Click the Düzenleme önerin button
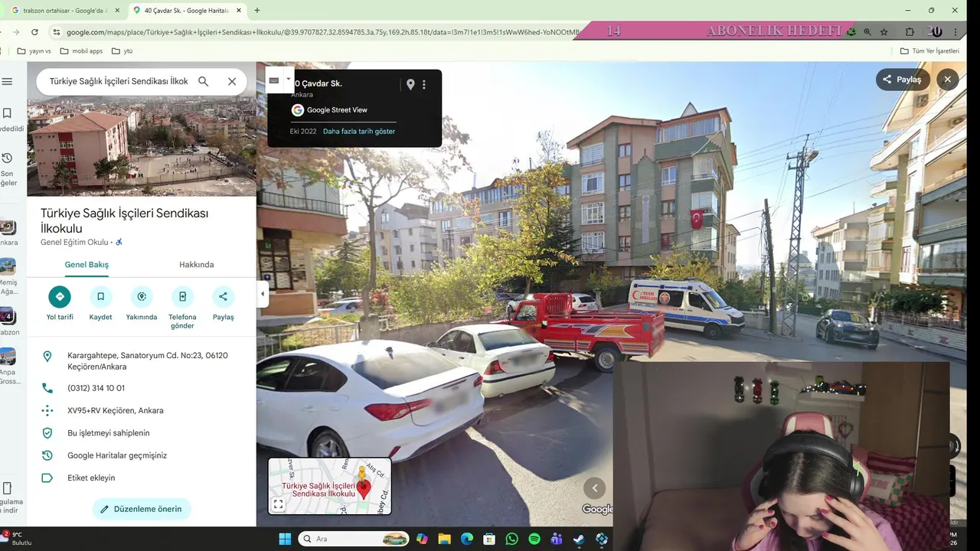This screenshot has width=980, height=551. tap(142, 509)
